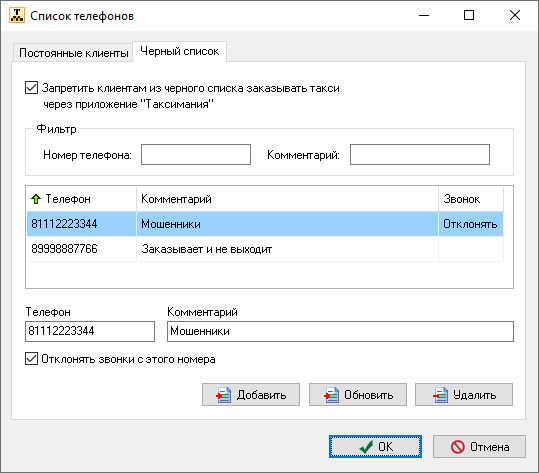Click the document icon on Обновить button

[x=331, y=395]
